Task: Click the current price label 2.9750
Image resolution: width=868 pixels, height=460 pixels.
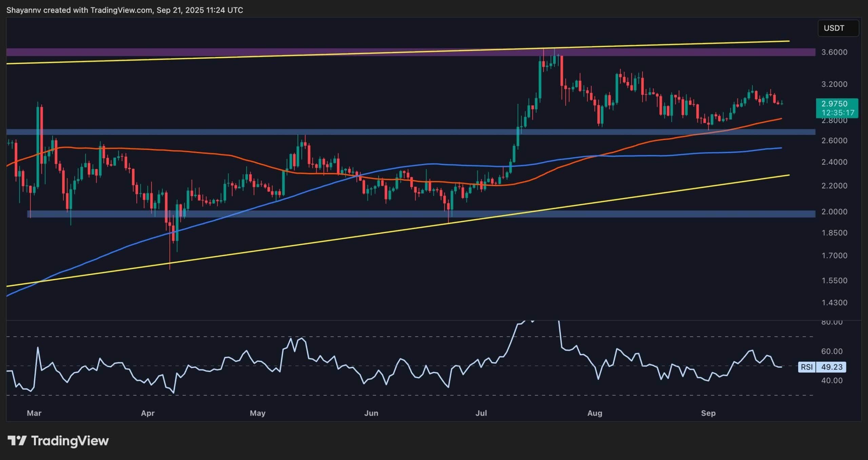Action: [834, 104]
